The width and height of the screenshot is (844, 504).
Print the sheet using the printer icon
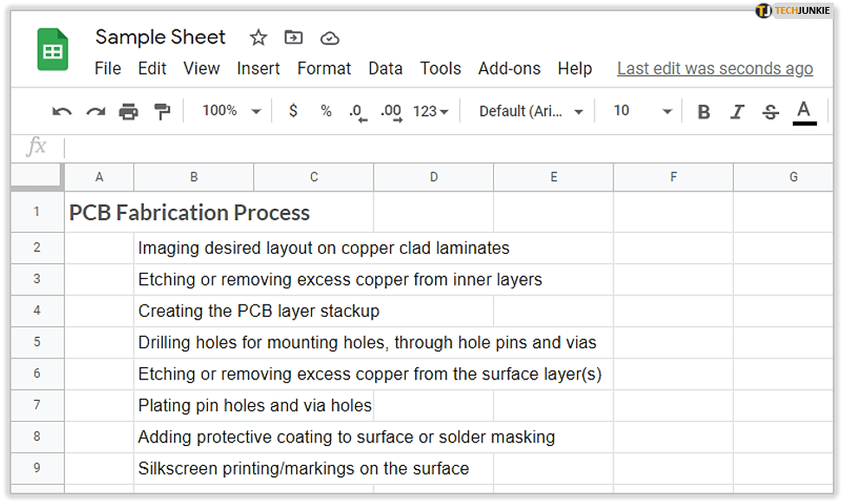click(128, 112)
